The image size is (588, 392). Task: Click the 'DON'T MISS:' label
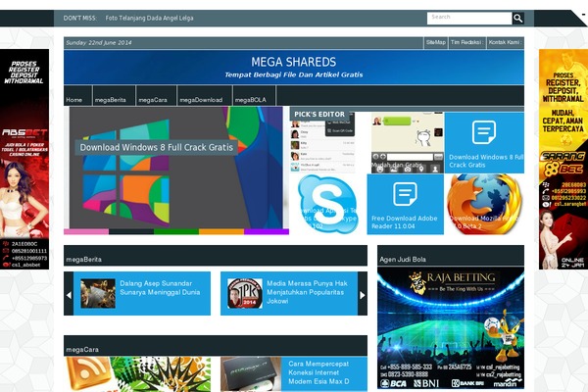[80, 18]
